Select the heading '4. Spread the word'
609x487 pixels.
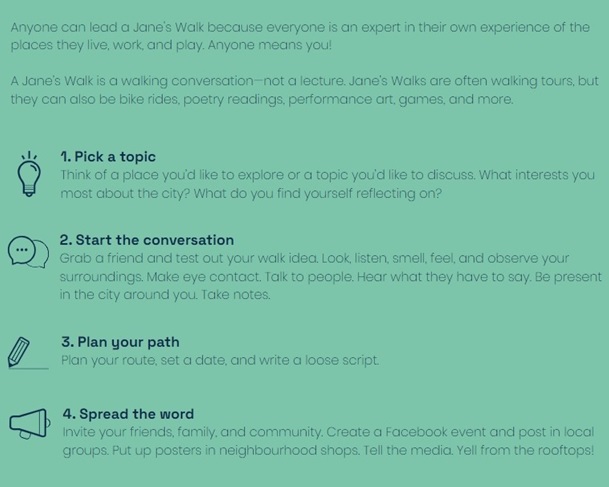(x=128, y=414)
